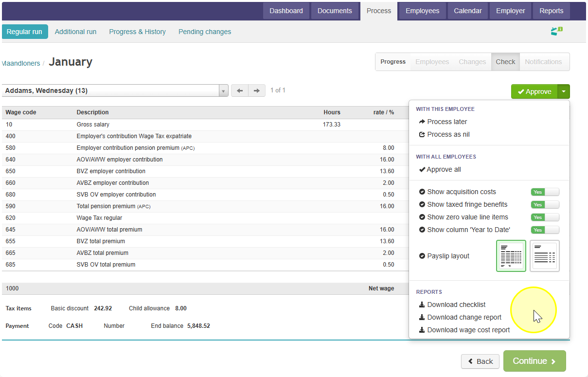The image size is (588, 377).
Task: Toggle Show taxed fringe benefits switch
Action: (545, 205)
